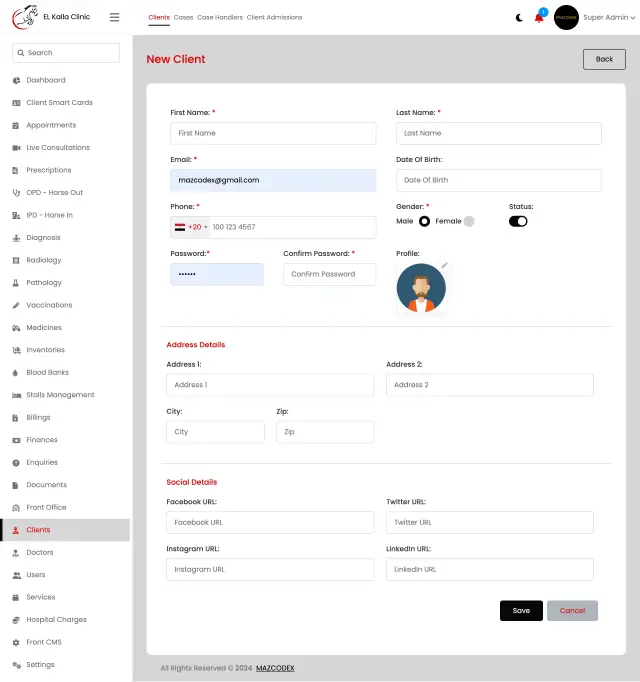The width and height of the screenshot is (640, 682).
Task: Switch to the Cases tab
Action: (x=183, y=17)
